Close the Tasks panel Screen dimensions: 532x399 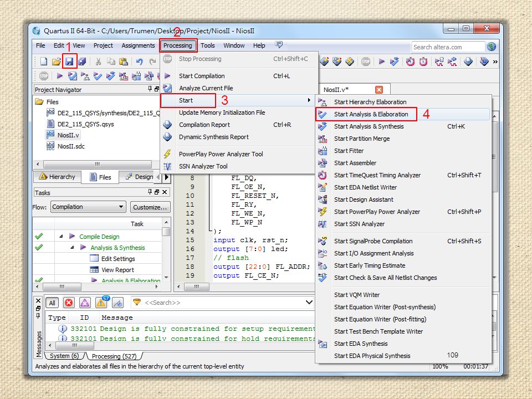pyautogui.click(x=165, y=192)
